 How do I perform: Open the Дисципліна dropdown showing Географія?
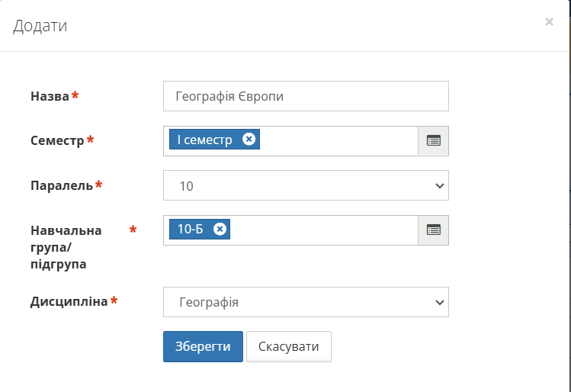(x=306, y=302)
